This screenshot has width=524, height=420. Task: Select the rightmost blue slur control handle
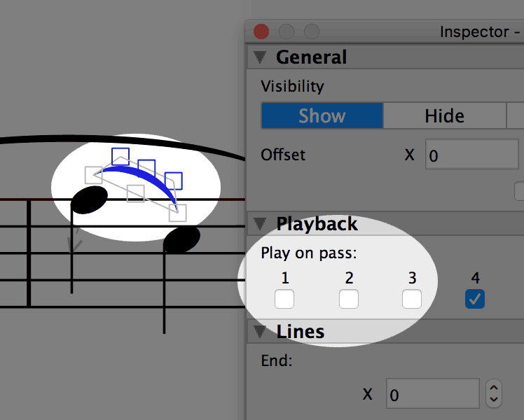[x=174, y=181]
